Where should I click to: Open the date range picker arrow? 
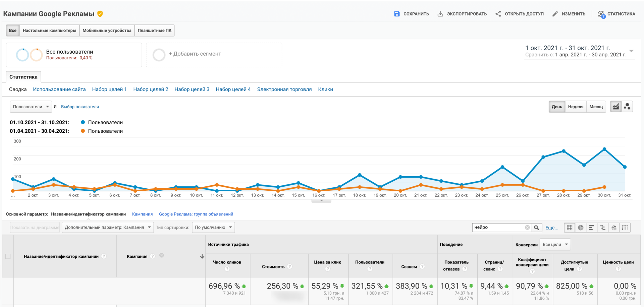click(x=631, y=51)
